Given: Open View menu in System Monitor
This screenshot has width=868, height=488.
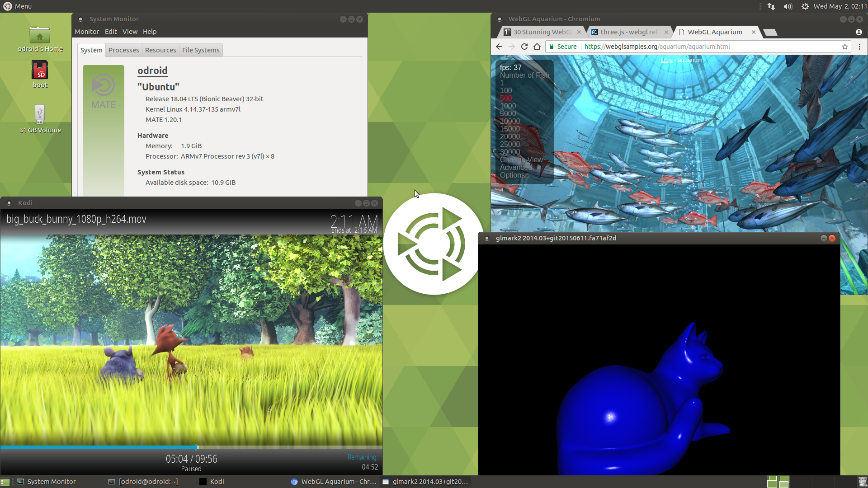Looking at the screenshot, I should click(x=130, y=32).
